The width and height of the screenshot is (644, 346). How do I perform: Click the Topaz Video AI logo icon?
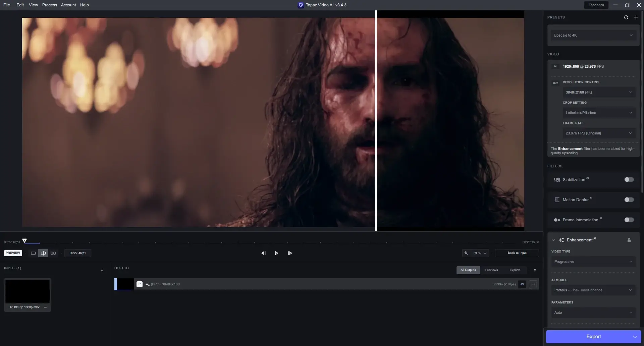tap(301, 5)
